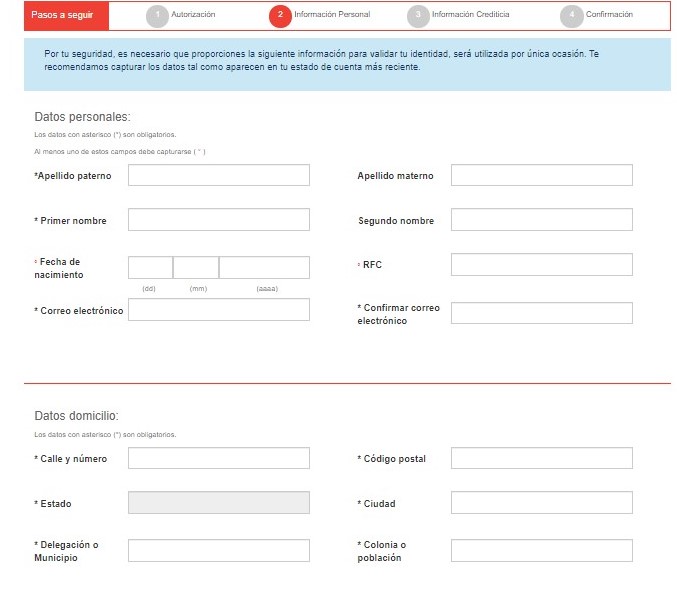Click the Colonia o población field
The width and height of the screenshot is (677, 595).
(541, 550)
